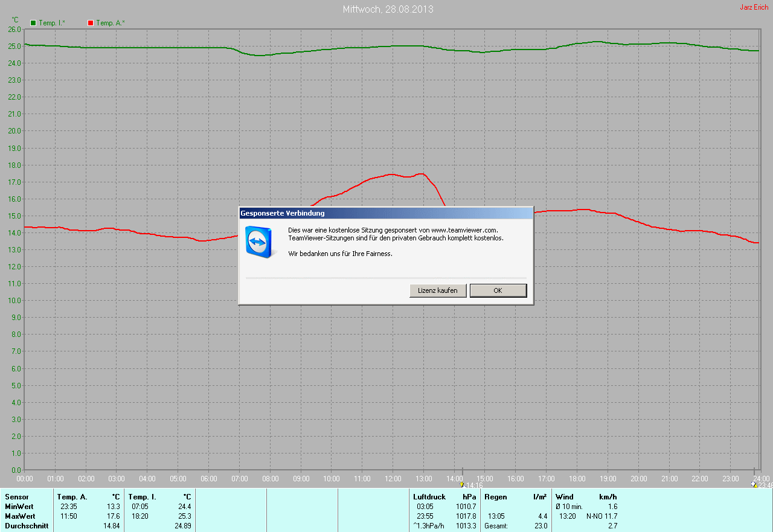Click the sunrise marker at 14:16
Screen dimensions: 773x532
click(462, 484)
